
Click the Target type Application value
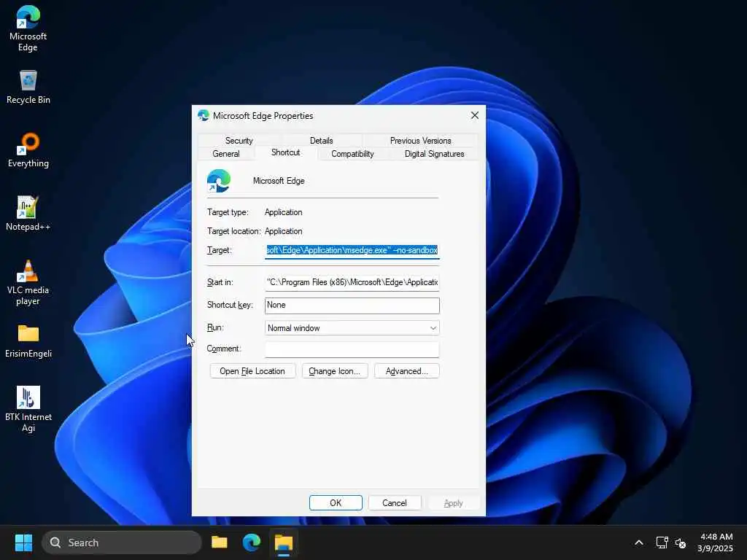click(284, 212)
